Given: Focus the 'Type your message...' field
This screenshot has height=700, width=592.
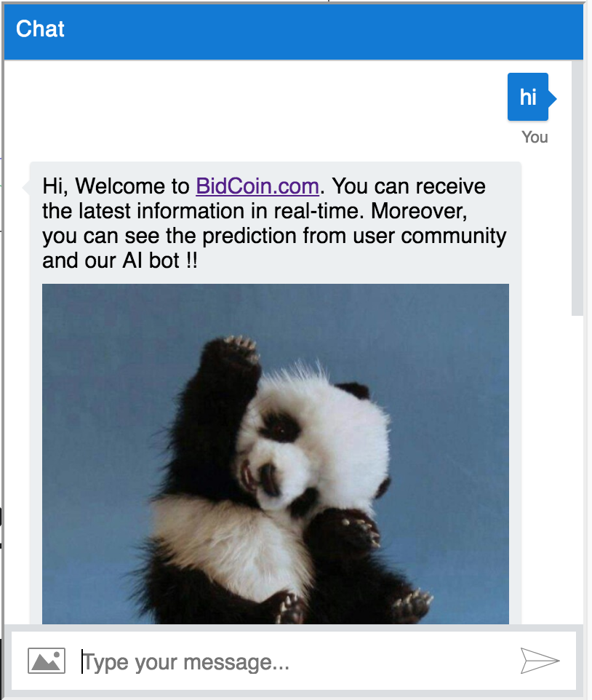Looking at the screenshot, I should click(x=295, y=661).
